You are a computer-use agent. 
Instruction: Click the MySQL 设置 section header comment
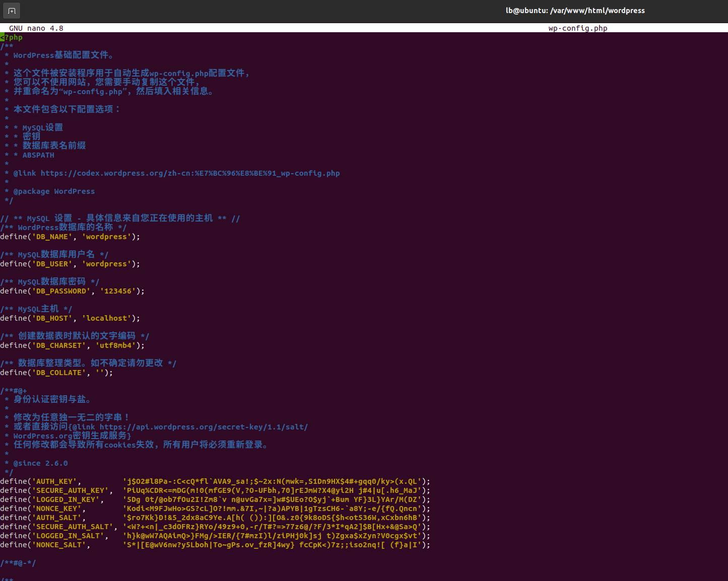[x=119, y=218]
